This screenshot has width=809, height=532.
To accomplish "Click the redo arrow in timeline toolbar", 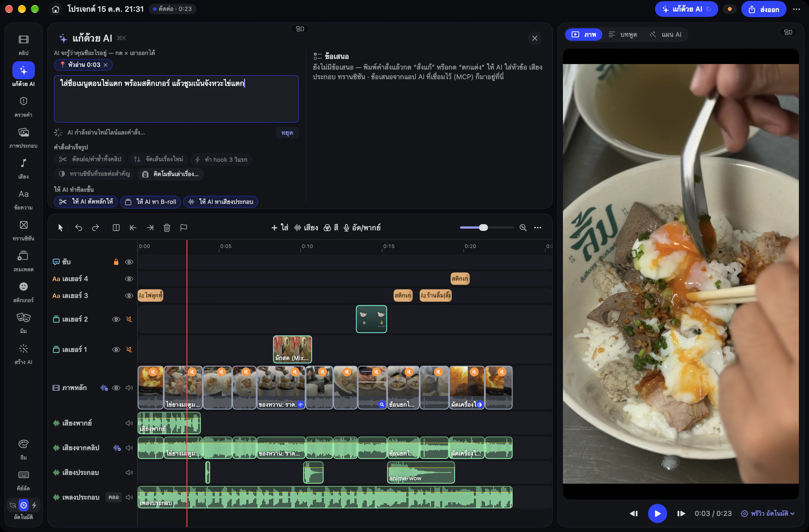I will 96,228.
